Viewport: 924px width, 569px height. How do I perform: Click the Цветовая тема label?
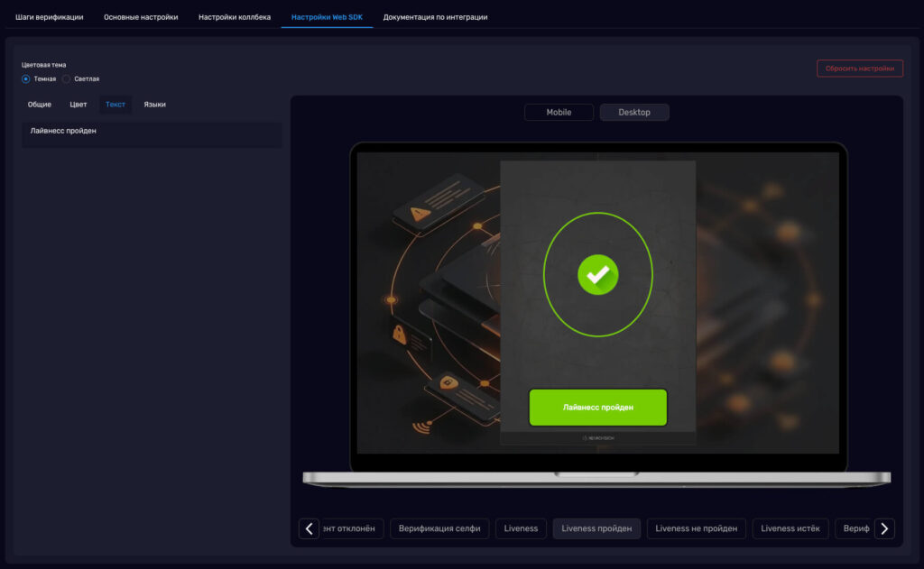coord(43,65)
